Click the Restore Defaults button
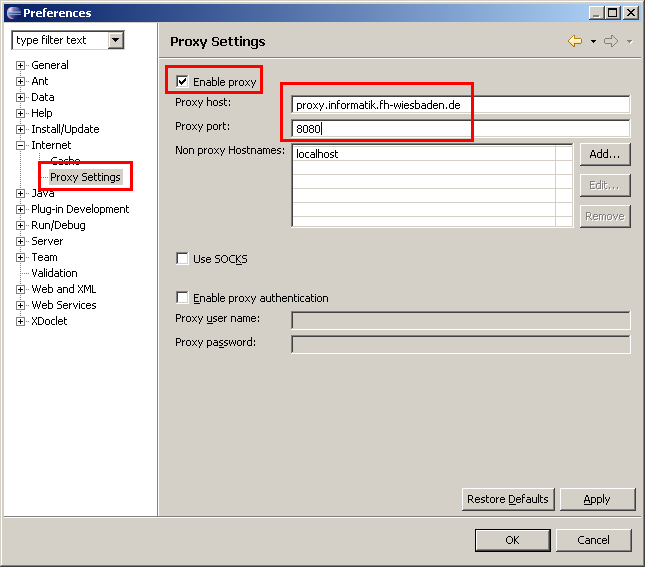The width and height of the screenshot is (645, 567). tap(508, 499)
